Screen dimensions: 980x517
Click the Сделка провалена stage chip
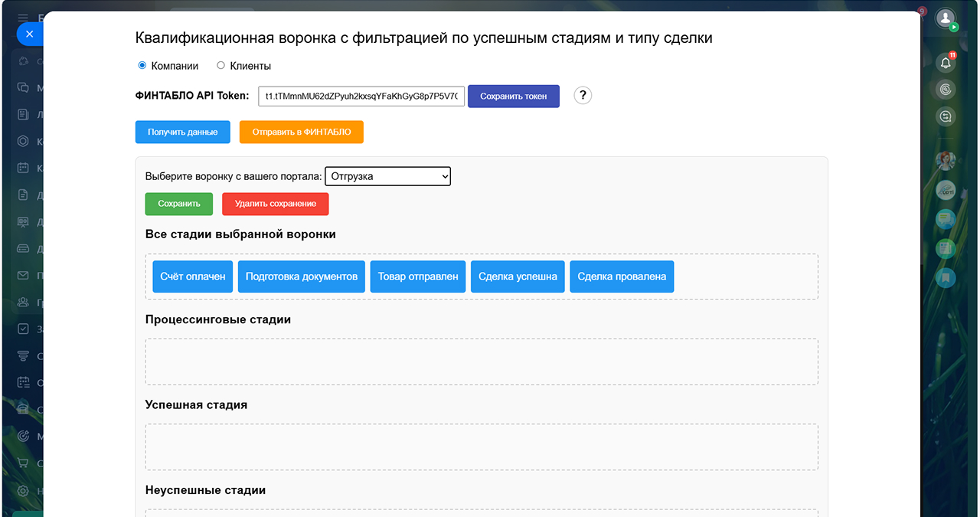point(621,276)
